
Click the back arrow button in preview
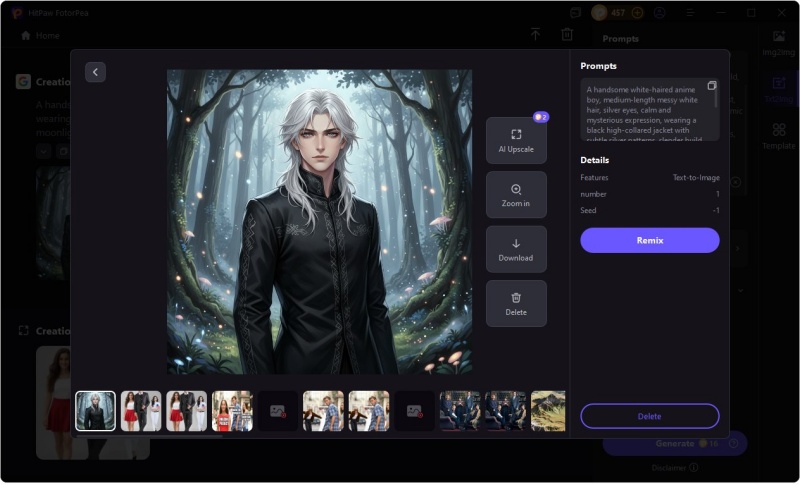(x=95, y=72)
